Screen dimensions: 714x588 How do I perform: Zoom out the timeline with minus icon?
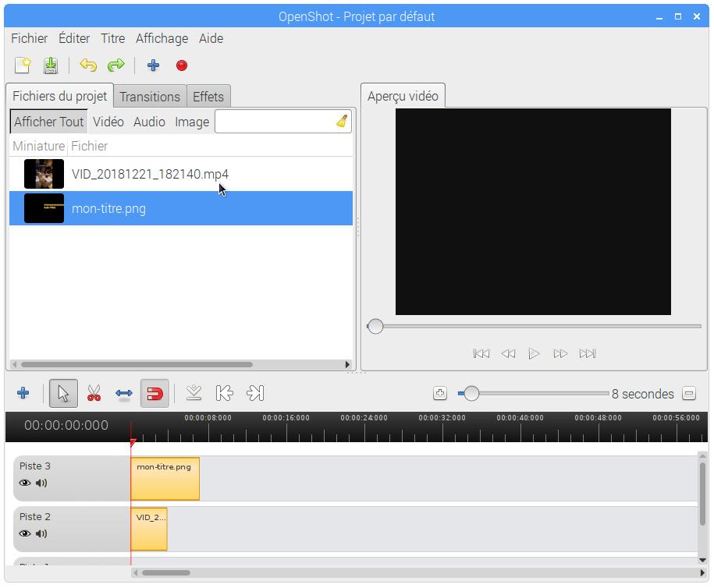click(689, 393)
